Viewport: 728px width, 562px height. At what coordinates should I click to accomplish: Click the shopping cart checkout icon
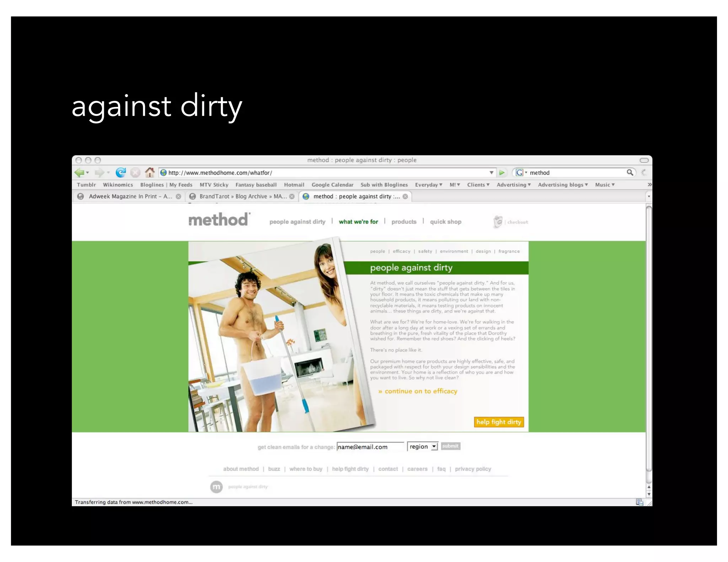[498, 222]
